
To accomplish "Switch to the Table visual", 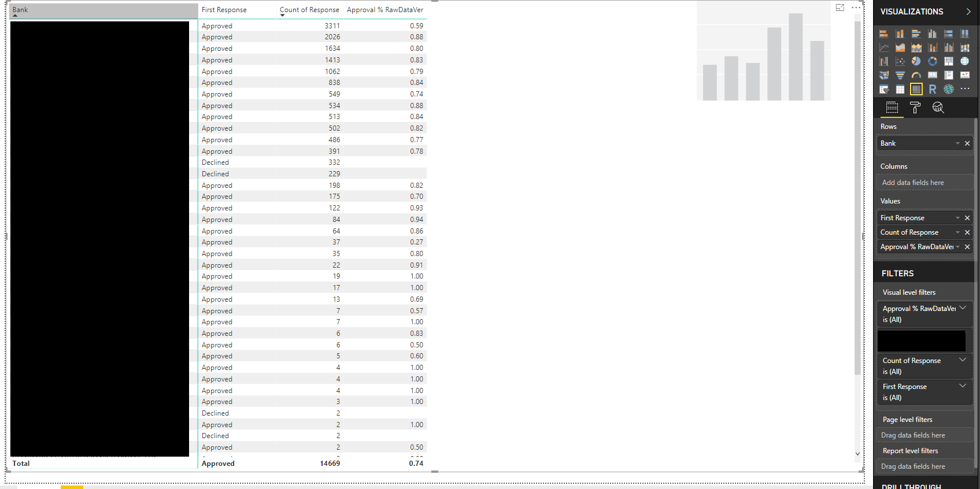I will pyautogui.click(x=900, y=89).
